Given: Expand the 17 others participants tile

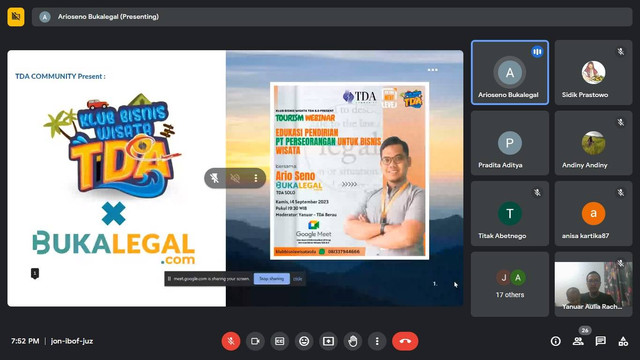Looking at the screenshot, I should point(510,284).
